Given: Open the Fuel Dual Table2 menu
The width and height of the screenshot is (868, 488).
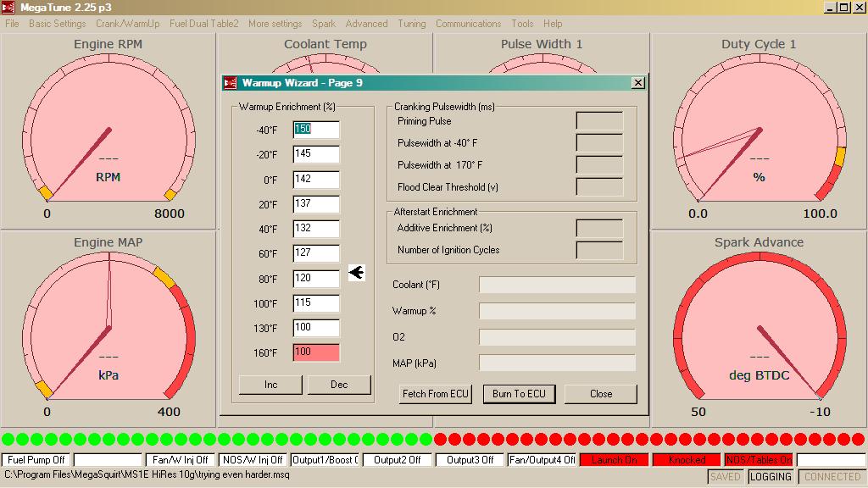Looking at the screenshot, I should [203, 24].
